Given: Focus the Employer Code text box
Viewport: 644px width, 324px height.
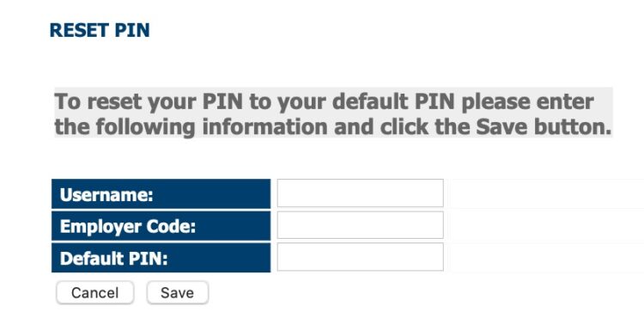Looking at the screenshot, I should point(360,225).
